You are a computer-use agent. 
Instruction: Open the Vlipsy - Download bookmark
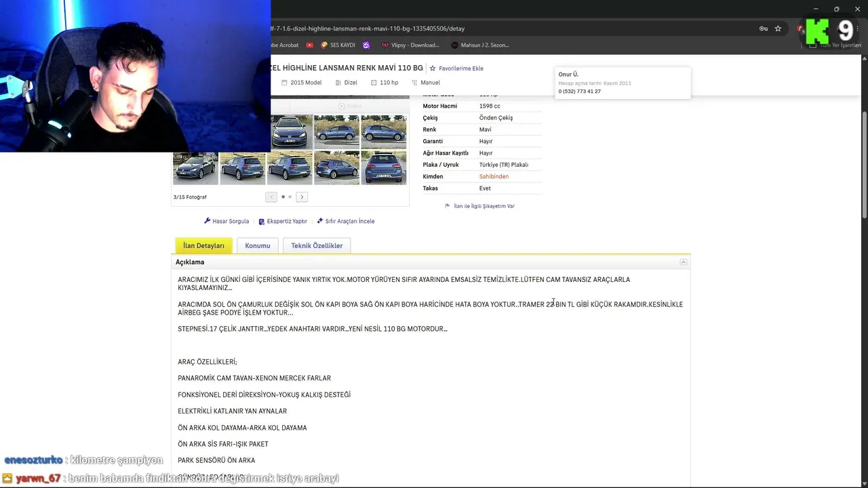click(410, 45)
